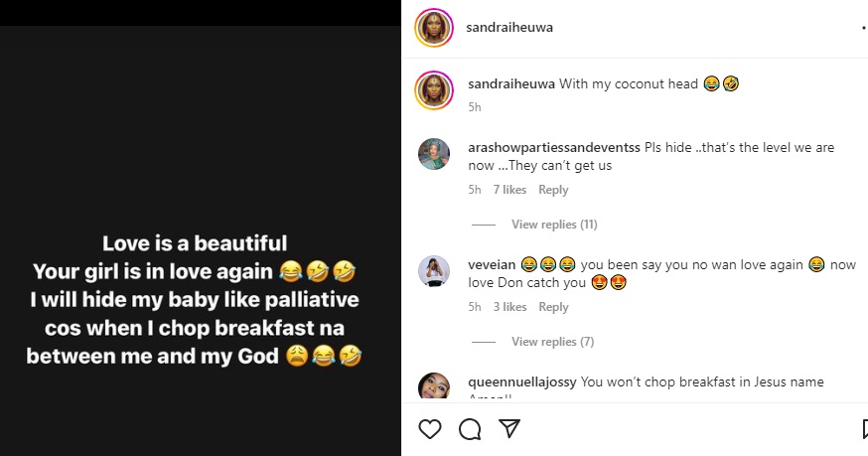Click veveian commenter avatar
Viewport: 868px width, 456px height.
coord(434,271)
